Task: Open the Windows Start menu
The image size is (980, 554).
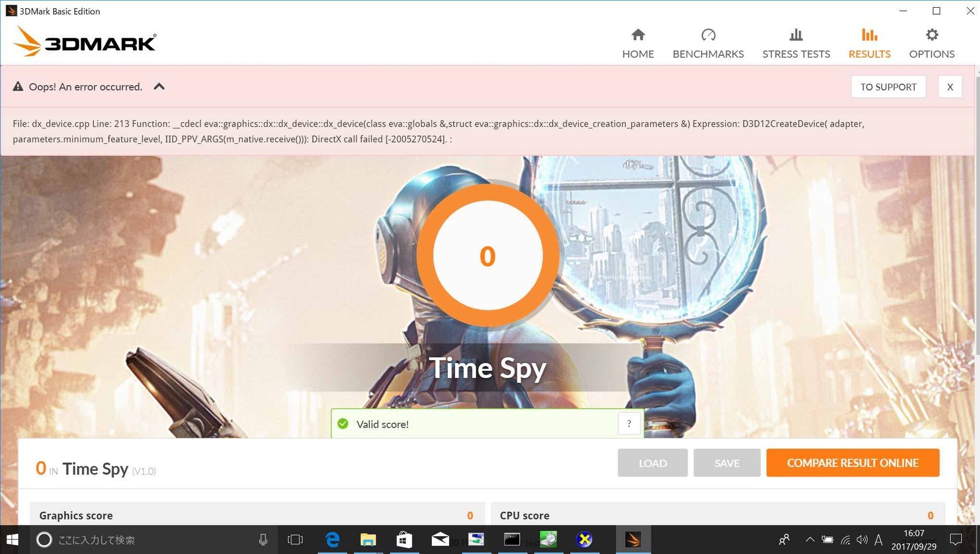Action: 12,539
